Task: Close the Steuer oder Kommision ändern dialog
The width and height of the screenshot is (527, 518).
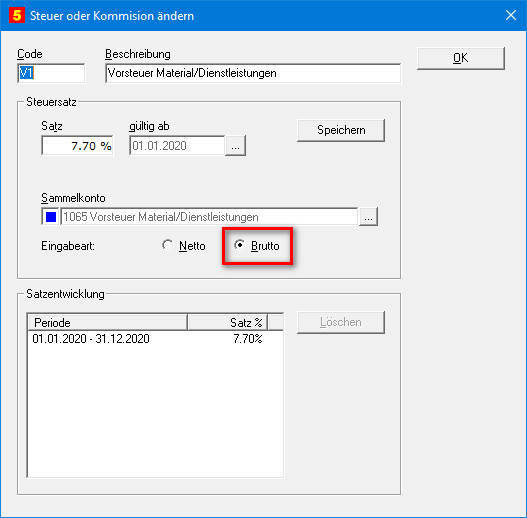Action: 511,15
